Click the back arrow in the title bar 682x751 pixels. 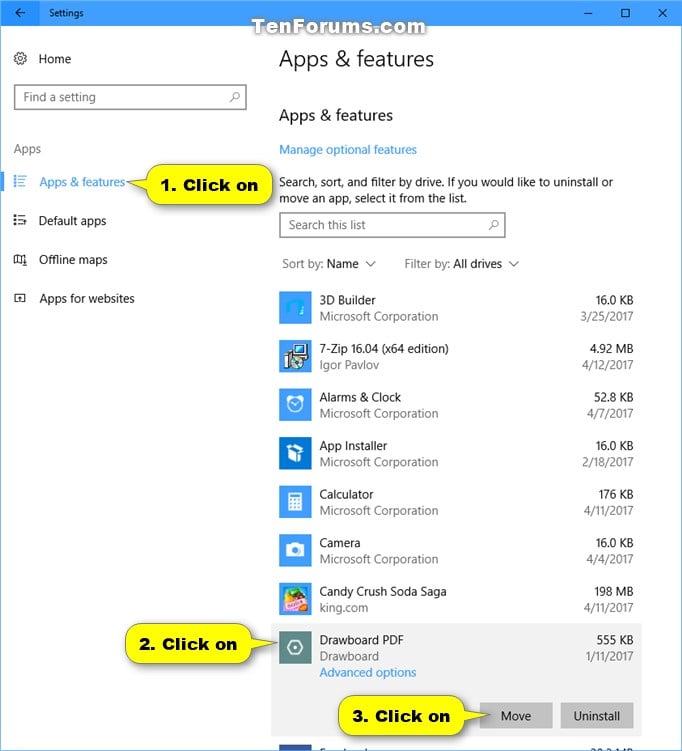(20, 13)
